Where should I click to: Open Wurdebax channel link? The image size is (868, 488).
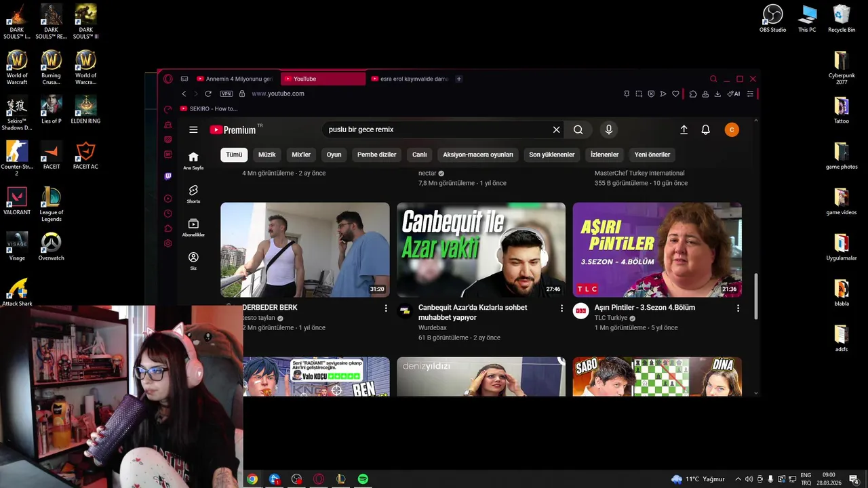[x=433, y=327]
